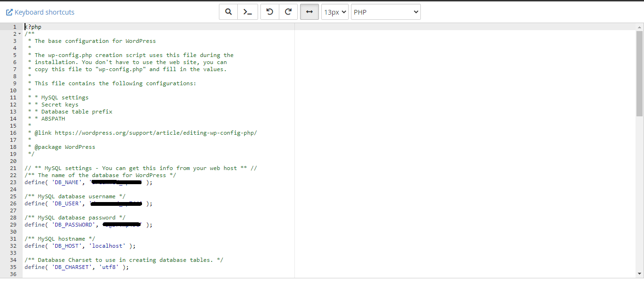Click '@package WordPress' text
644x284 pixels.
(x=65, y=147)
